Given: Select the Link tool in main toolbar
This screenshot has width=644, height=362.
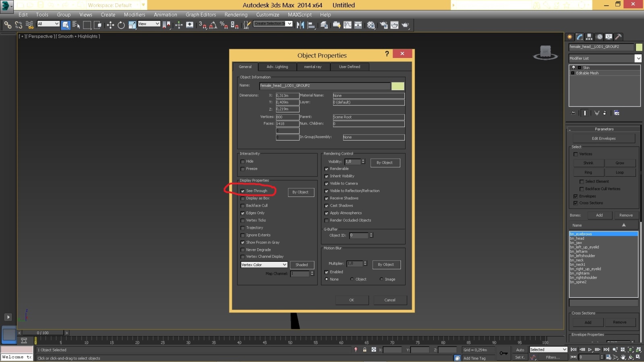Looking at the screenshot, I should point(8,25).
